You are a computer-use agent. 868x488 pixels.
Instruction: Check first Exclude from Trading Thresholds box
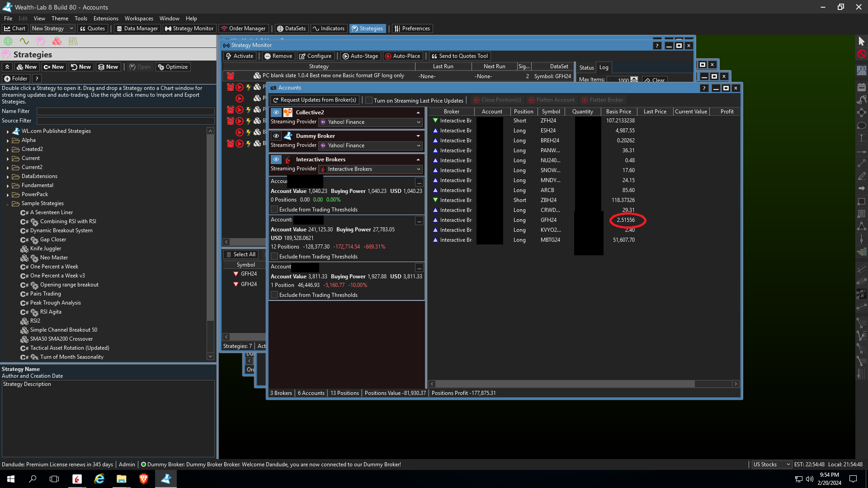[x=274, y=210]
